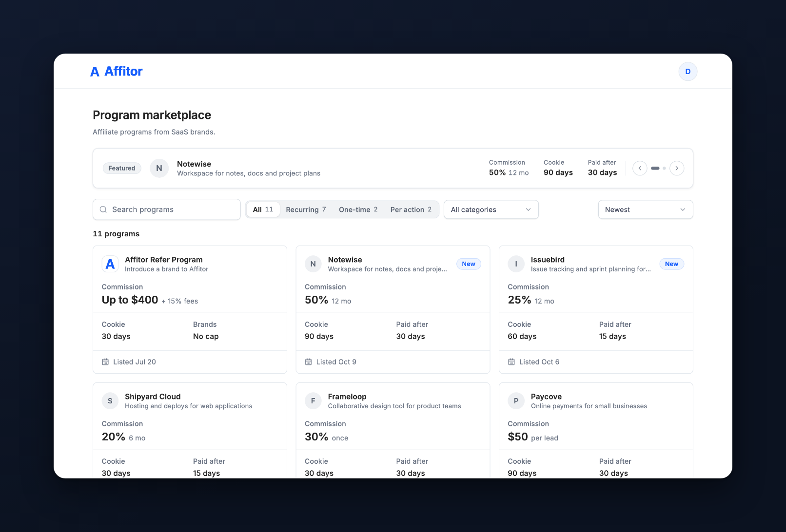The height and width of the screenshot is (532, 786).
Task: Filter by One-time programs
Action: click(358, 209)
